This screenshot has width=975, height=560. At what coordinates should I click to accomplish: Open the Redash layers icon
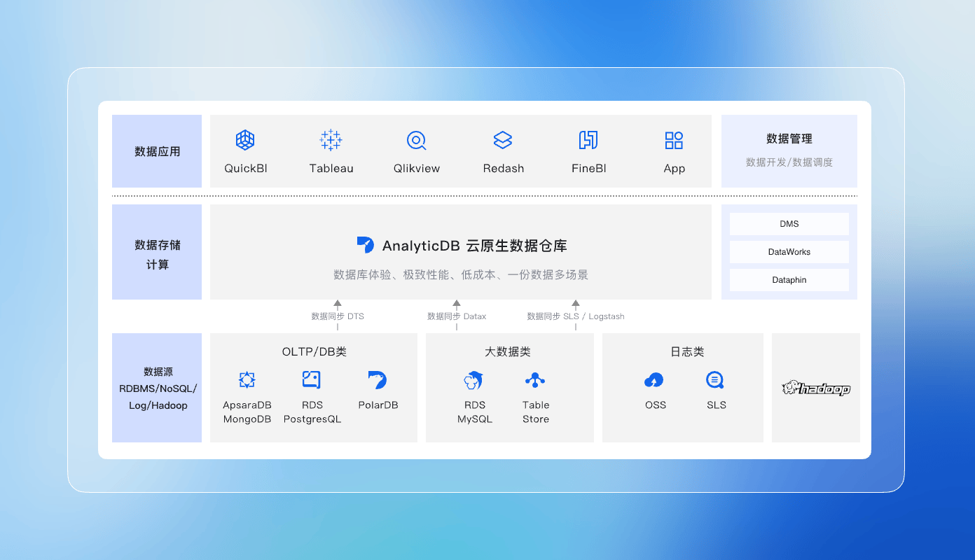click(503, 140)
